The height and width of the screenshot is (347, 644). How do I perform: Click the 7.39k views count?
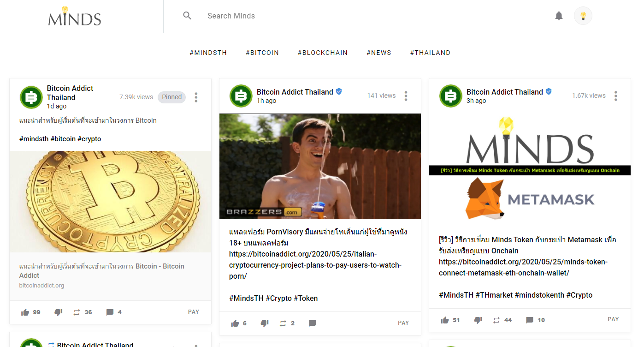(x=136, y=97)
